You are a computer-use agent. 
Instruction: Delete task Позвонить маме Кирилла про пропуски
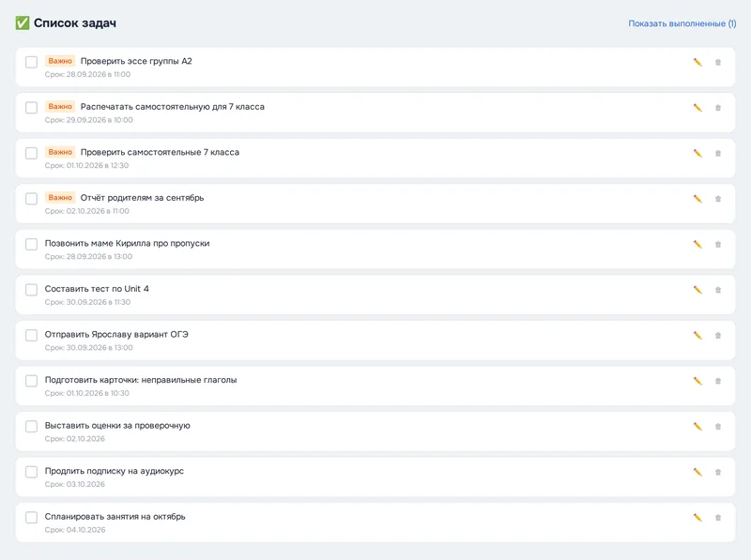tap(718, 244)
